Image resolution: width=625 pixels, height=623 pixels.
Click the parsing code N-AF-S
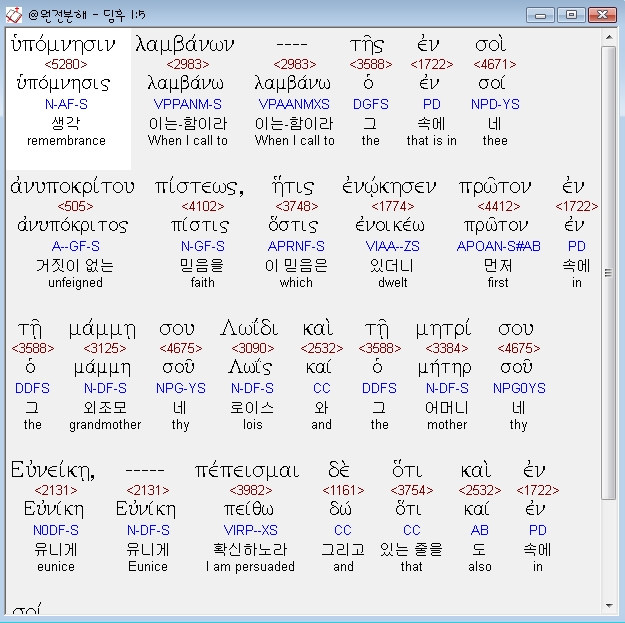(66, 104)
